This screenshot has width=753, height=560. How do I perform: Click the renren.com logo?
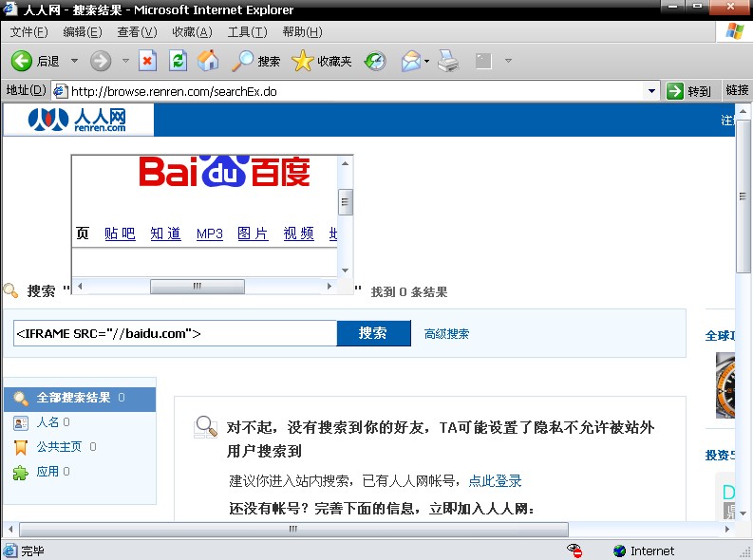(77, 120)
